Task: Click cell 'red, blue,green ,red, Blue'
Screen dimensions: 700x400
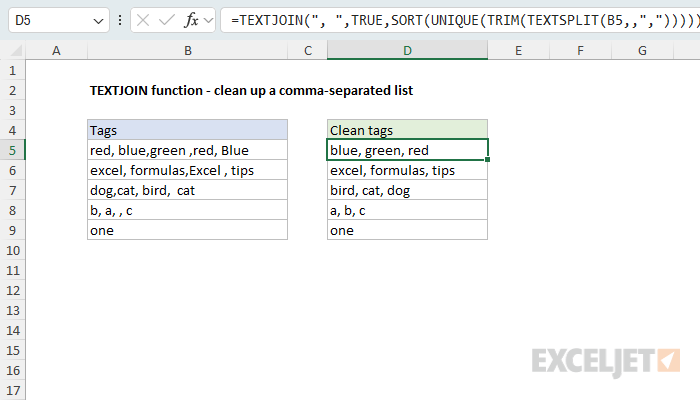Action: click(188, 150)
